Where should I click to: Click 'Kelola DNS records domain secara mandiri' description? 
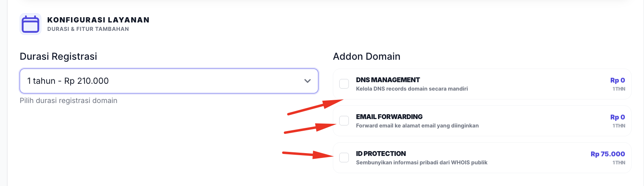pyautogui.click(x=412, y=89)
